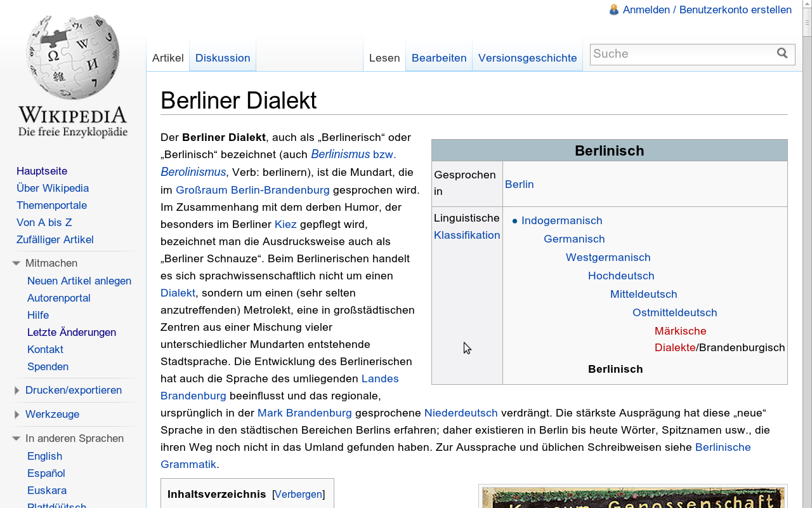Open Letzte Änderungen link
The height and width of the screenshot is (508, 812).
[72, 332]
